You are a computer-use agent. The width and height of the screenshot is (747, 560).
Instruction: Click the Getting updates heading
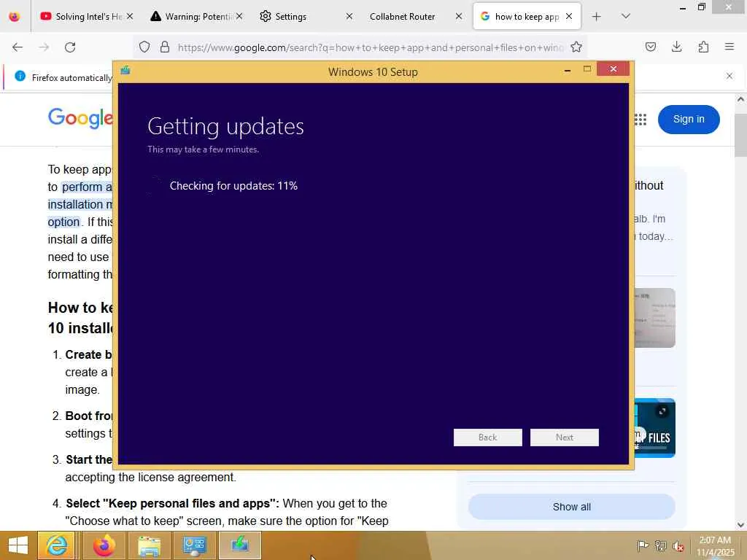(x=225, y=127)
